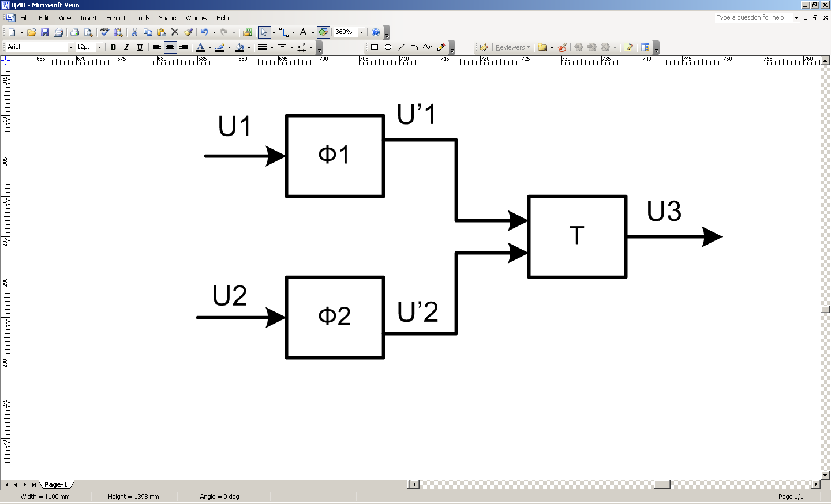The width and height of the screenshot is (831, 504).
Task: Toggle Bold formatting
Action: pyautogui.click(x=113, y=47)
